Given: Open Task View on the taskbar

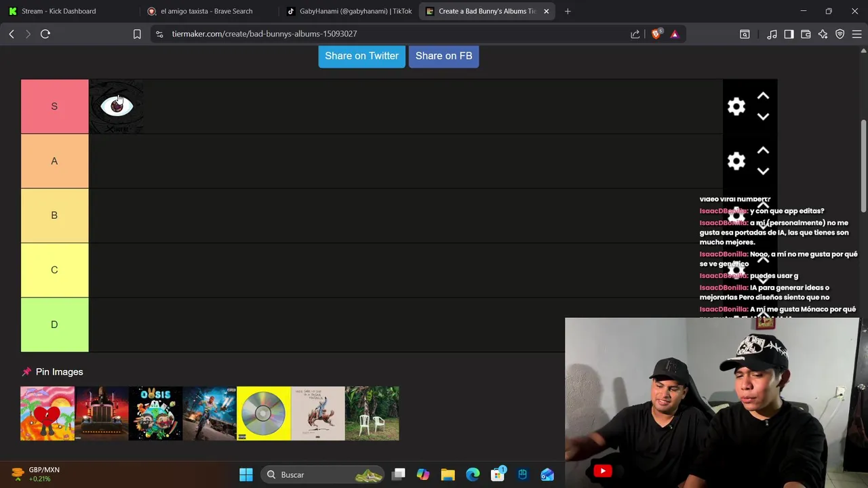Looking at the screenshot, I should click(399, 474).
